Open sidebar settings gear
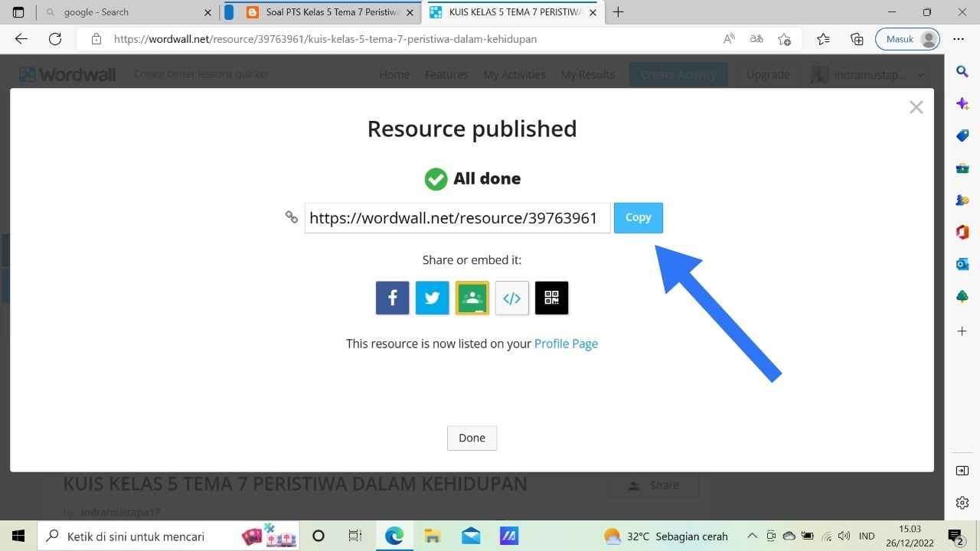The width and height of the screenshot is (980, 551). pos(962,503)
